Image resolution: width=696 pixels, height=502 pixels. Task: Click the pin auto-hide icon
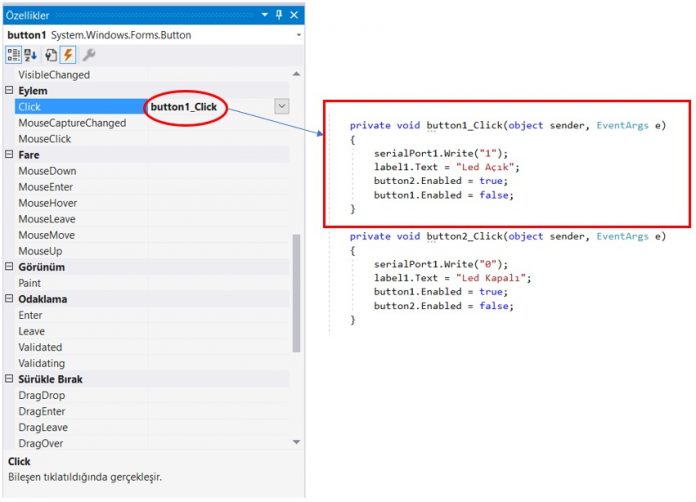coord(279,15)
